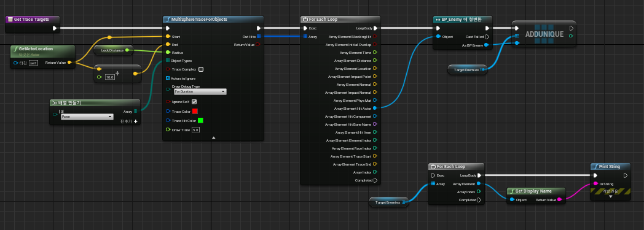Click the Array Element Location pin
The width and height of the screenshot is (644, 230).
point(375,69)
